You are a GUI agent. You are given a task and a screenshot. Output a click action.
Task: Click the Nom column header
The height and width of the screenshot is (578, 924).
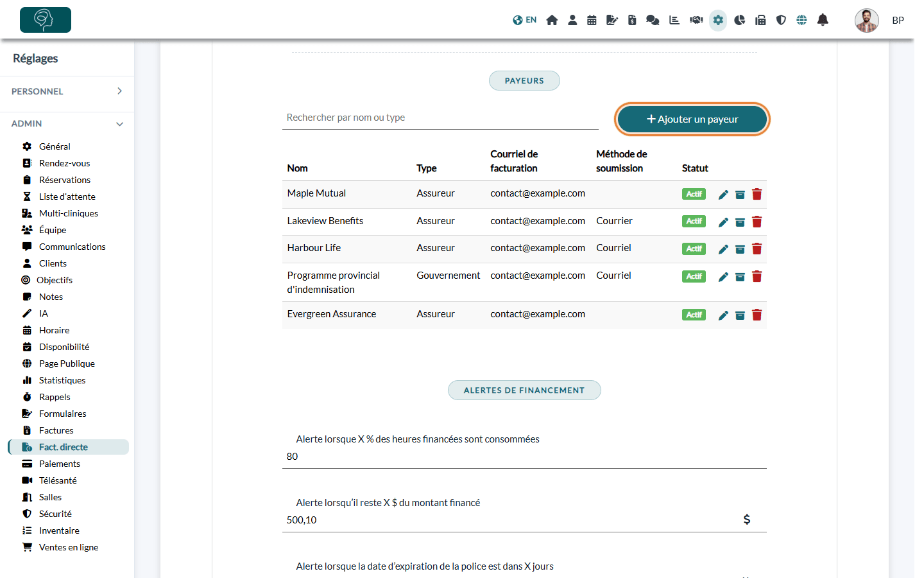[x=297, y=168]
